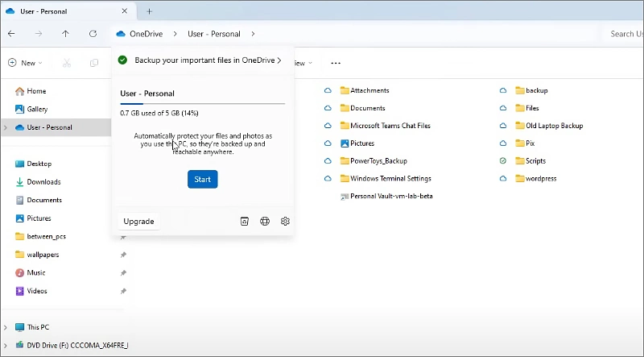Click cloud status icon beside wordpress
Image resolution: width=644 pixels, height=357 pixels.
coord(503,179)
